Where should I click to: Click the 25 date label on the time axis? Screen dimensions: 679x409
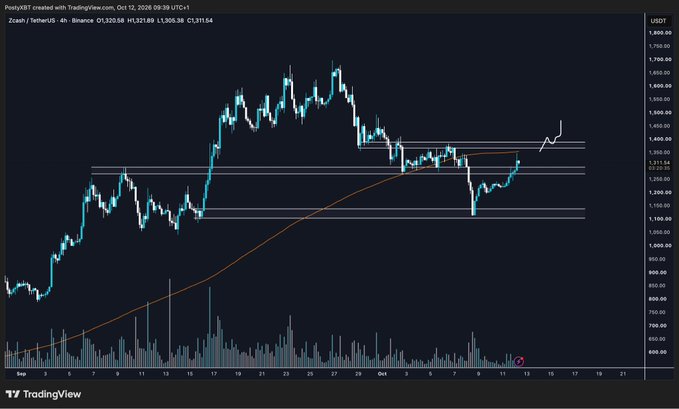click(310, 373)
